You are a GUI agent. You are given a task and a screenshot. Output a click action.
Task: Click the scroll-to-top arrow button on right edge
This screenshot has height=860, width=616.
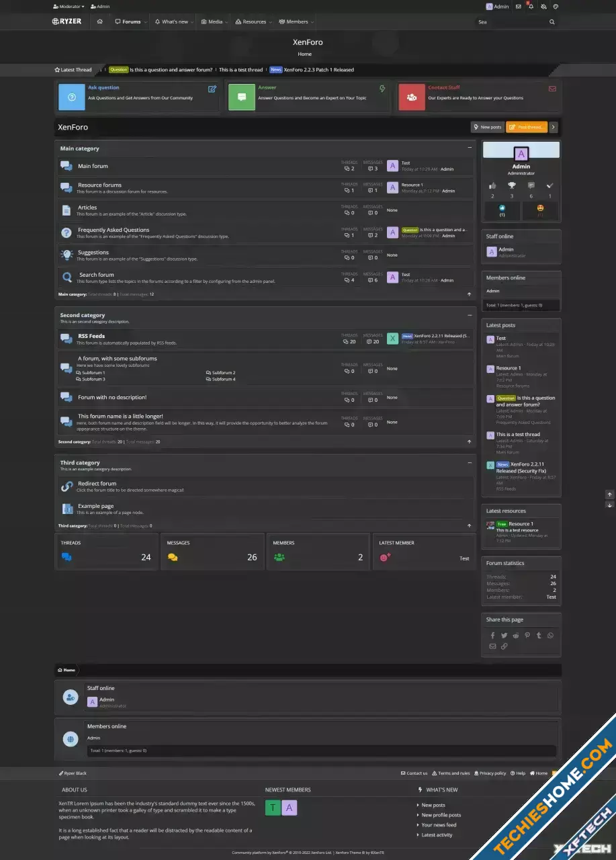(610, 494)
